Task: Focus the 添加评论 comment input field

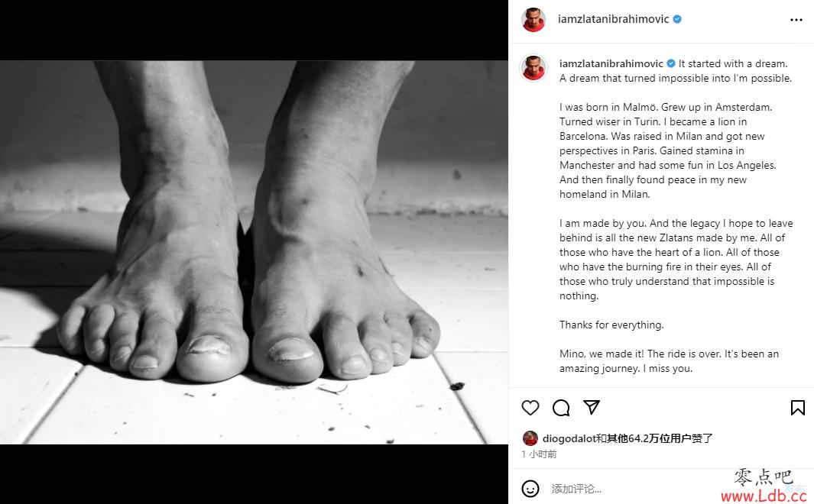Action: pos(638,489)
